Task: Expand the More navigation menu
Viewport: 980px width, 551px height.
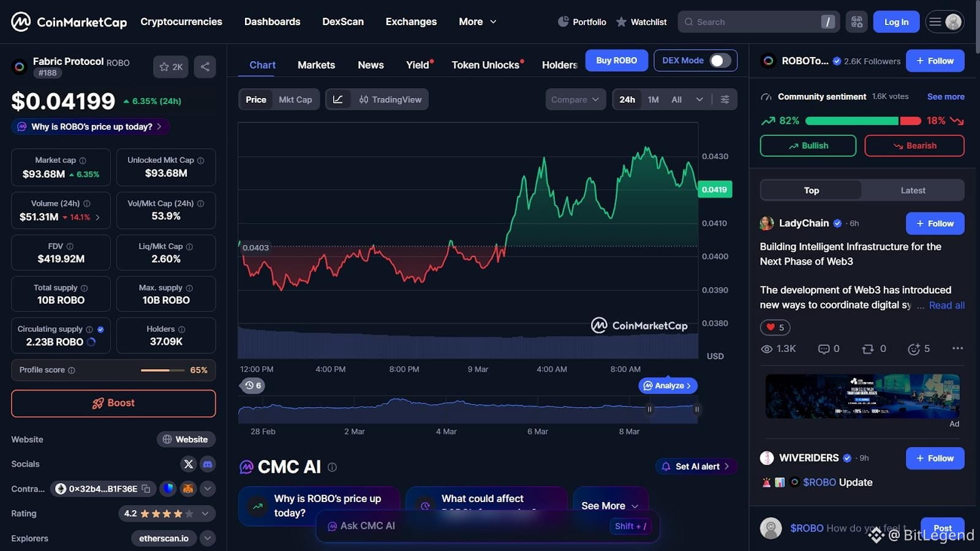Action: tap(478, 22)
